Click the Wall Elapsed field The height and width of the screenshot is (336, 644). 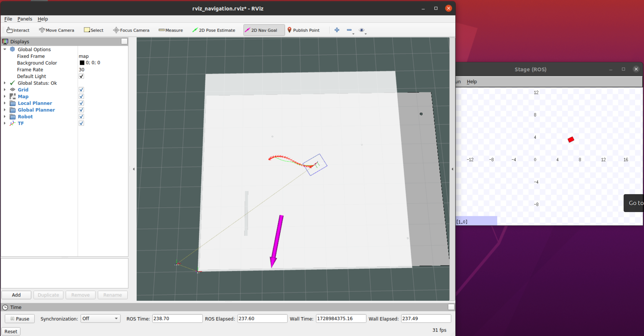[x=426, y=318]
